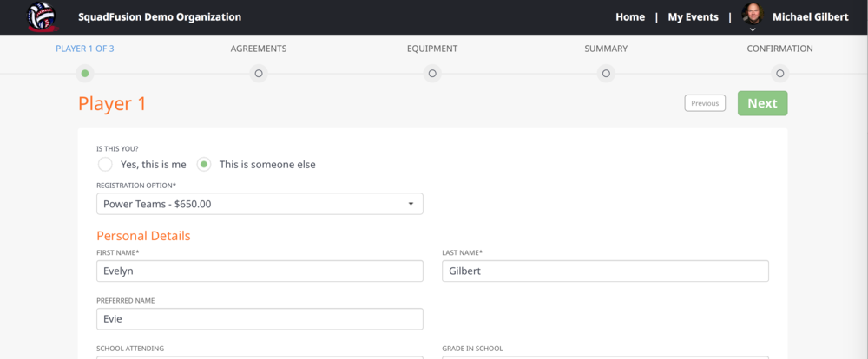Select "This is someone else" radio
The width and height of the screenshot is (868, 359).
click(x=204, y=164)
